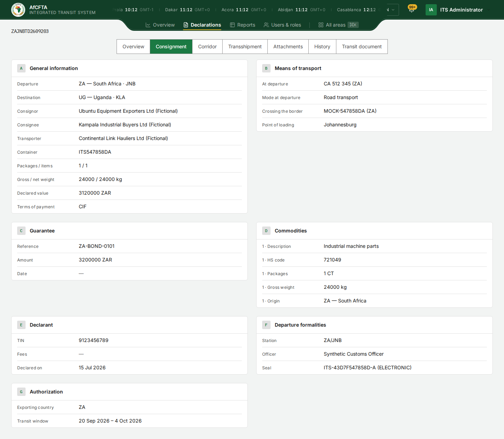The height and width of the screenshot is (439, 504).
Task: Click consignor Ubuntu Equipment Exporters Ltd
Action: click(128, 111)
